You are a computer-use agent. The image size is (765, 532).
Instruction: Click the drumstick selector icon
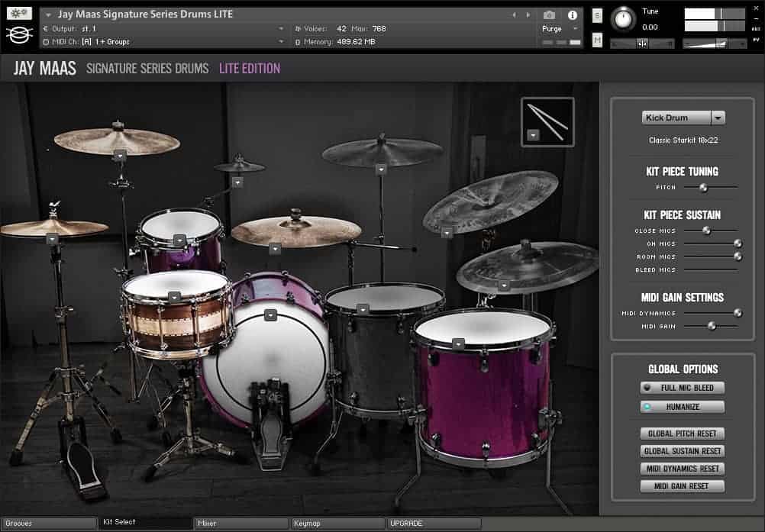point(547,121)
